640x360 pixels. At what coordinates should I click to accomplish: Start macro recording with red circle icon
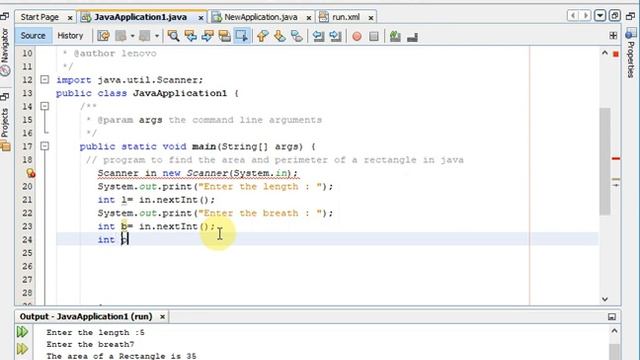[x=357, y=37]
